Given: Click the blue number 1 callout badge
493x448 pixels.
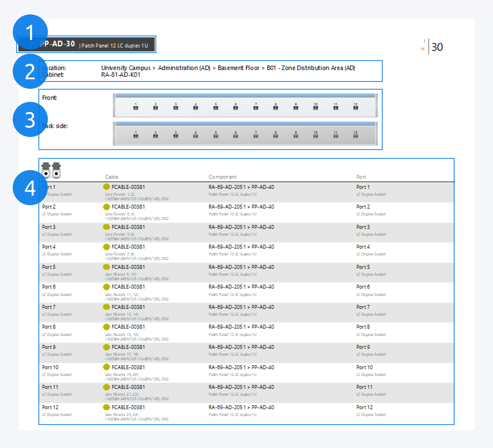Looking at the screenshot, I should coord(30,32).
